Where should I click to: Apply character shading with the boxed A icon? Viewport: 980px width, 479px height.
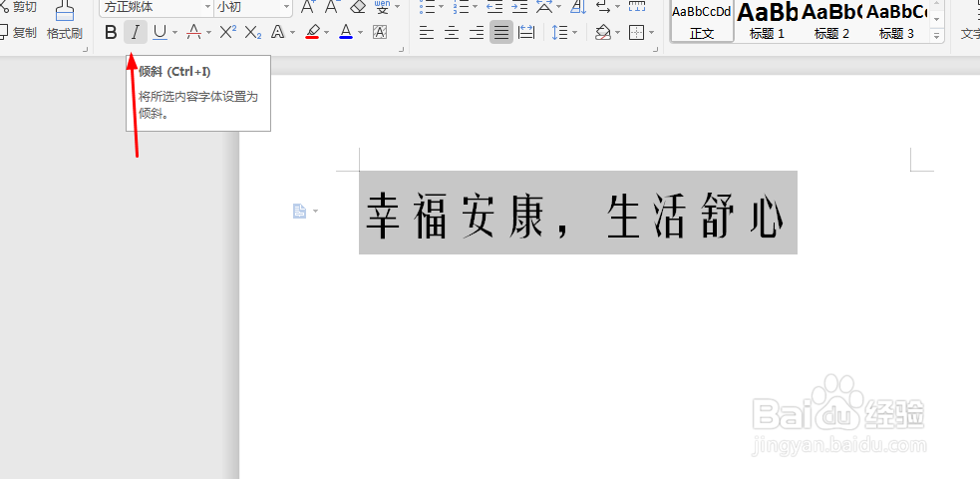380,33
